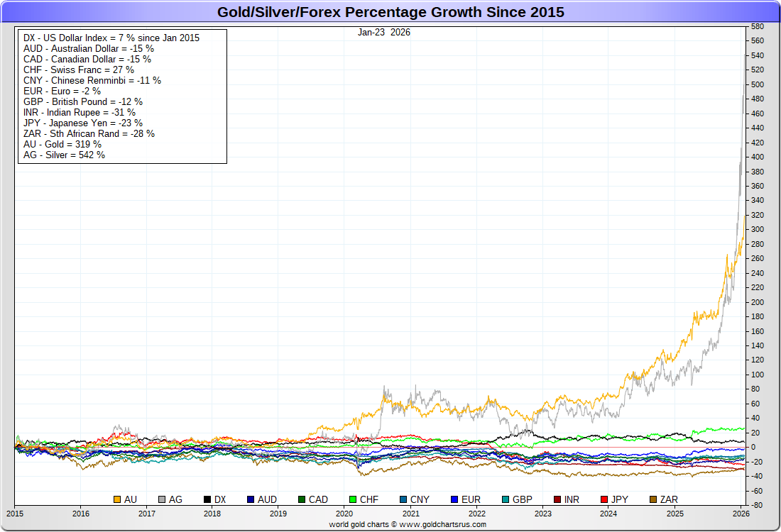Click the 2024 x-axis label
Screen dimensions: 781x532
click(608, 514)
